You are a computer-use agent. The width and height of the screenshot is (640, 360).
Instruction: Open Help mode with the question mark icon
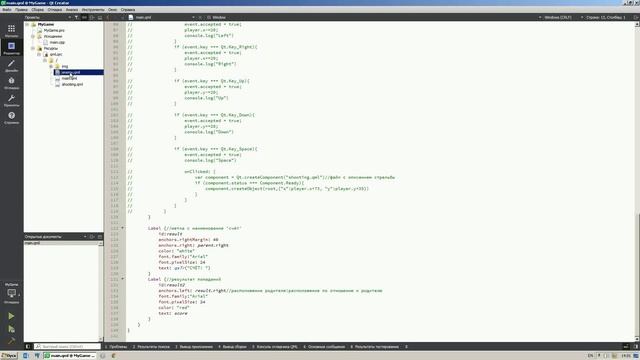pos(11,118)
